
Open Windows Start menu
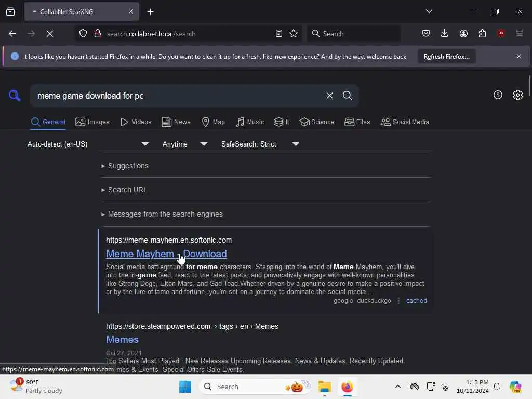click(185, 387)
